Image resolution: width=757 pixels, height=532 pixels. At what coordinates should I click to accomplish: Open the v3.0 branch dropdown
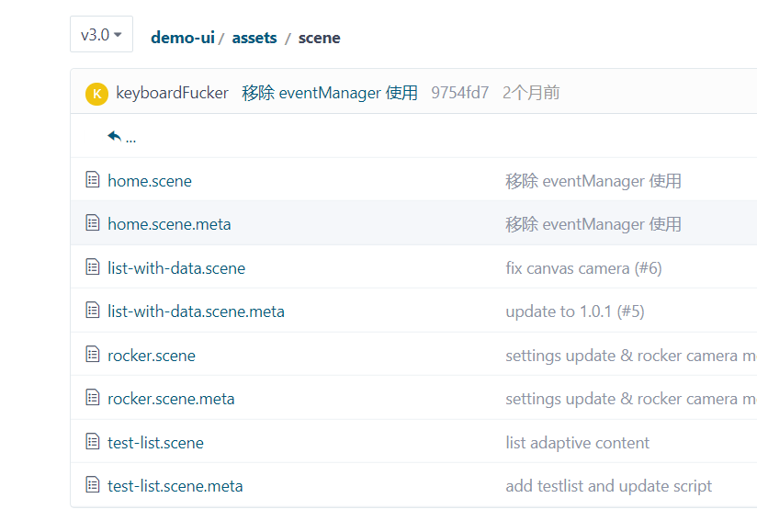point(101,35)
